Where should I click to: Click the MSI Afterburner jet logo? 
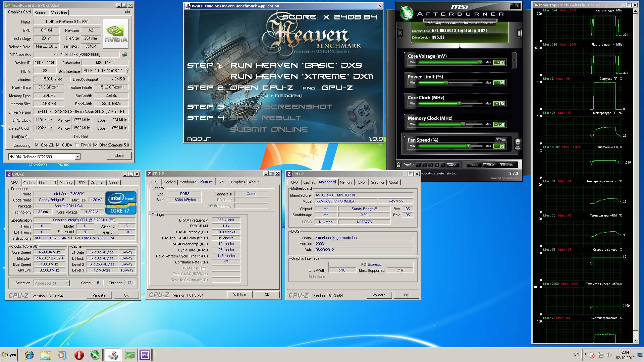pos(407,13)
